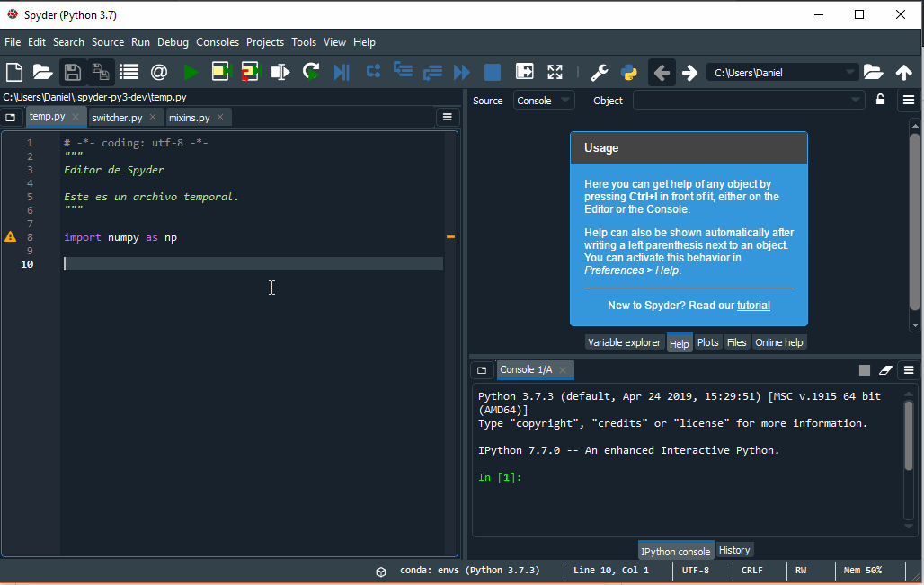Open the Help pane options menu
924x585 pixels.
coord(909,100)
